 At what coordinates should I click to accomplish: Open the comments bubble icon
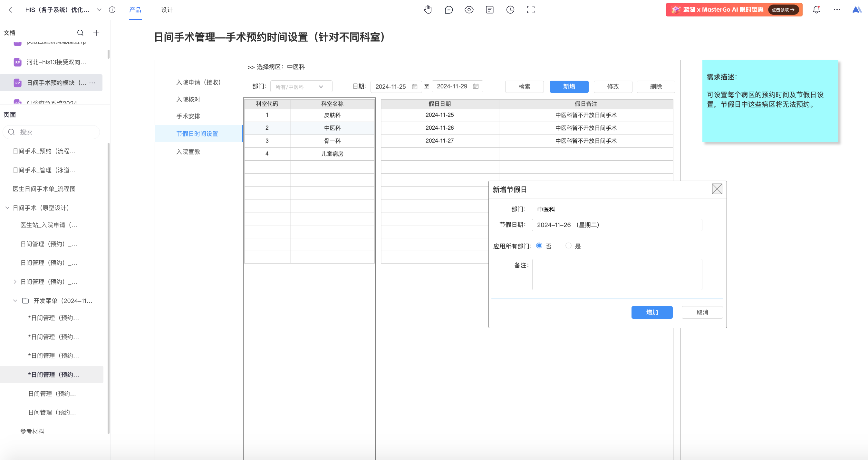[x=448, y=10]
